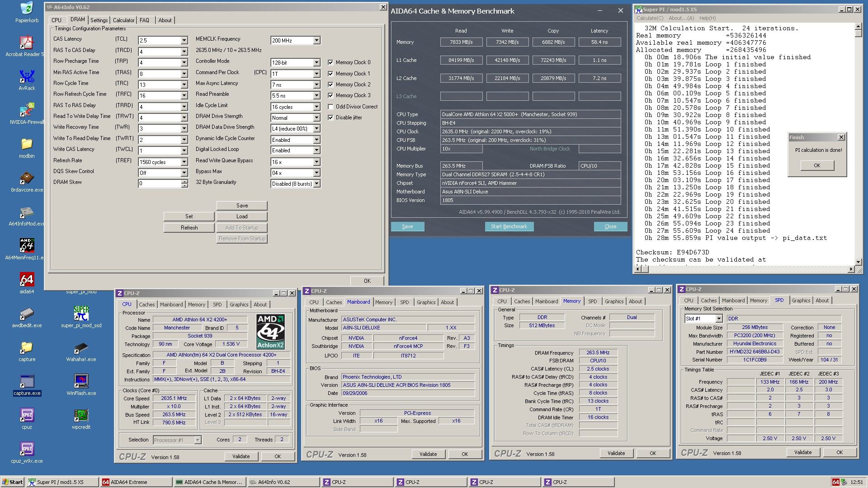Uncheck the Disable jitter checkbox
Image resolution: width=868 pixels, height=488 pixels.
point(330,117)
